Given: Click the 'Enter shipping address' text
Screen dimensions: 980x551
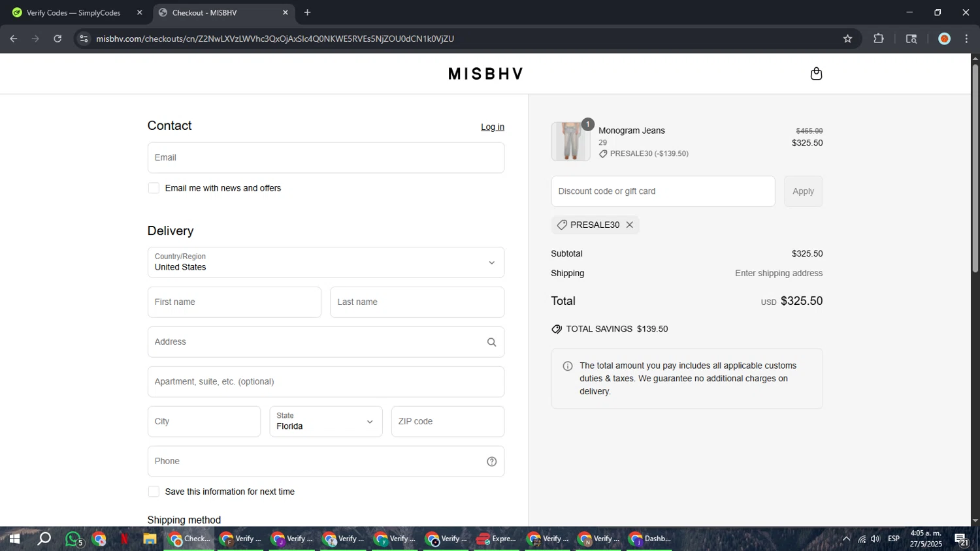Looking at the screenshot, I should [779, 274].
